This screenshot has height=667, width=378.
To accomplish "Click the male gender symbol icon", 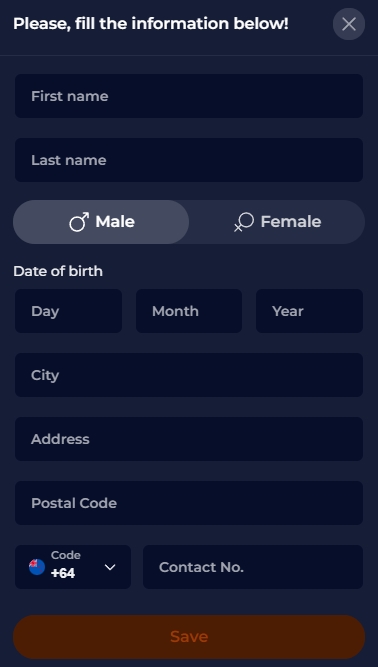I will 79,222.
